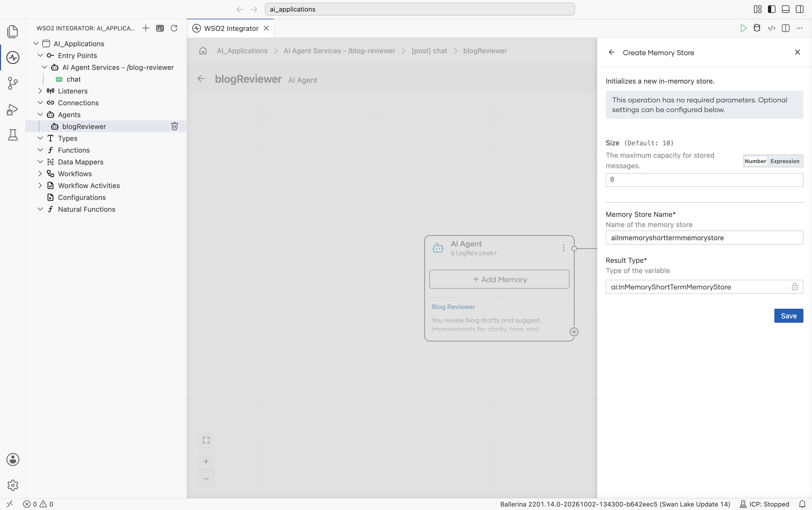
Task: Expand the Listeners tree node
Action: pos(40,91)
